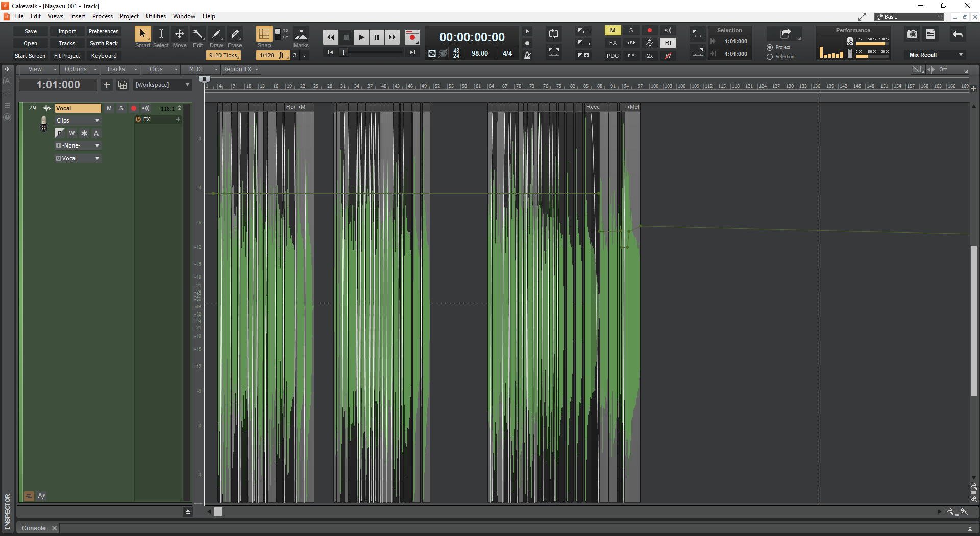
Task: Toggle Snap to grid
Action: tap(264, 34)
